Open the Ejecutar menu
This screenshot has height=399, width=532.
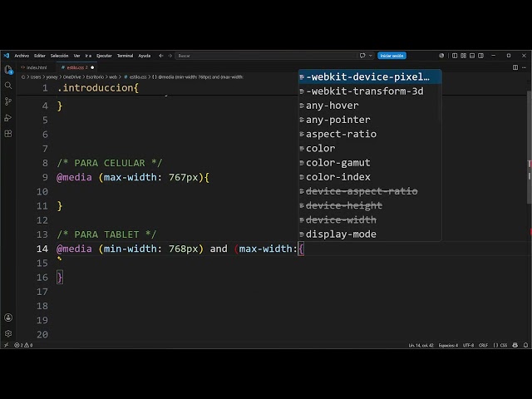point(104,56)
